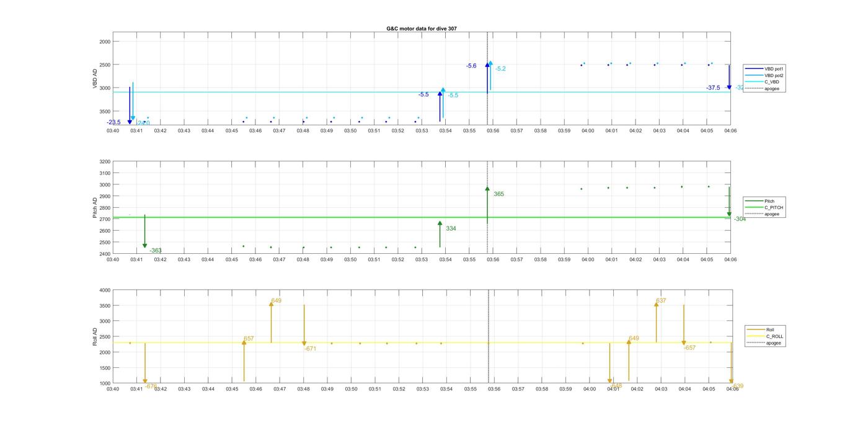
Task: Click the '-37.5' value label
Action: 713,88
